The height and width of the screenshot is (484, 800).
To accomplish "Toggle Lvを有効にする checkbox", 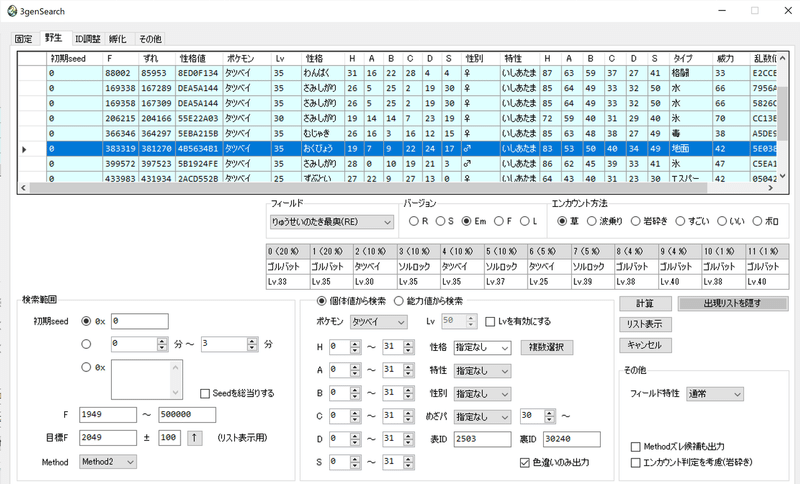I will coord(518,321).
